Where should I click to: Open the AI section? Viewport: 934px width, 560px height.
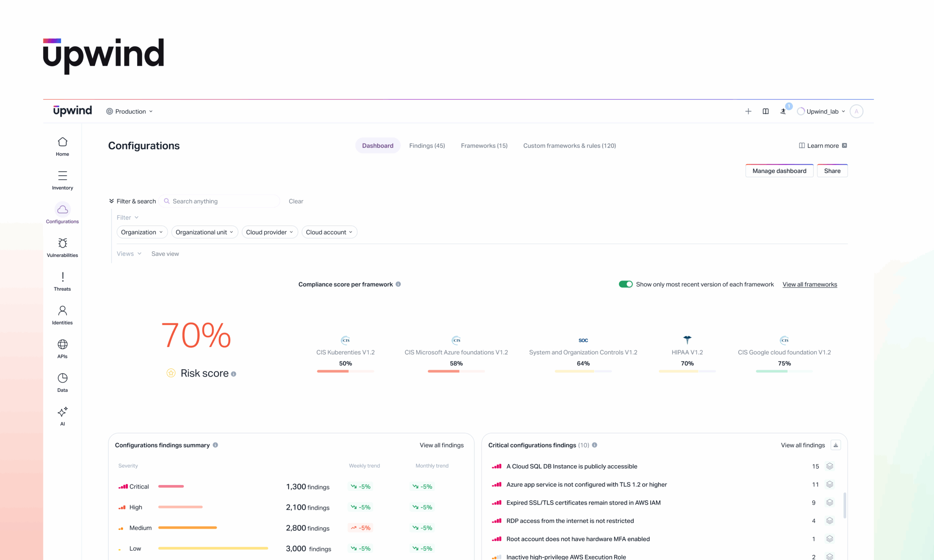[x=62, y=416]
